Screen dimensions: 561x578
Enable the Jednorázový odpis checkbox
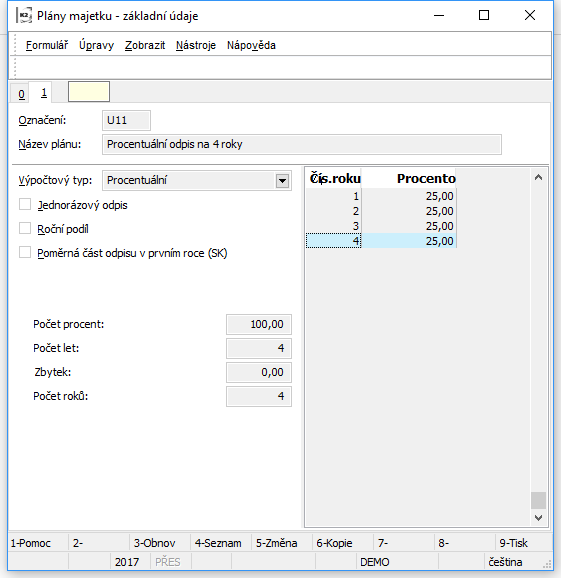pyautogui.click(x=25, y=204)
